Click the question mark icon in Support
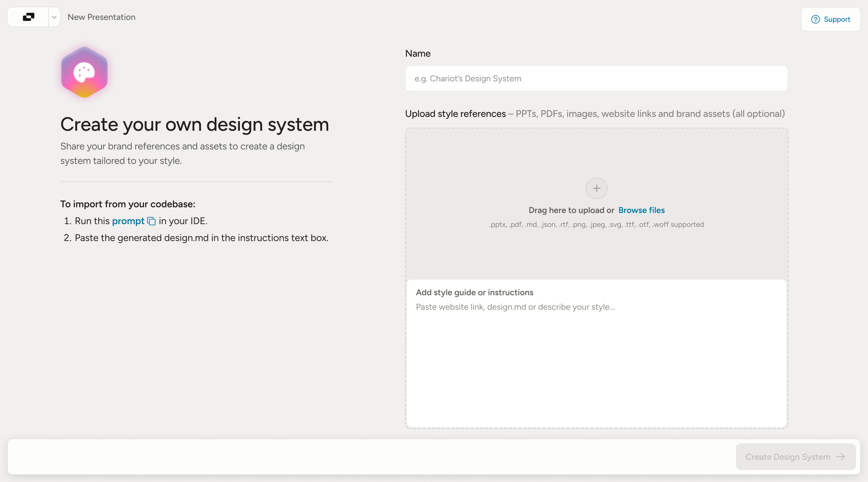This screenshot has width=868, height=482. click(816, 19)
